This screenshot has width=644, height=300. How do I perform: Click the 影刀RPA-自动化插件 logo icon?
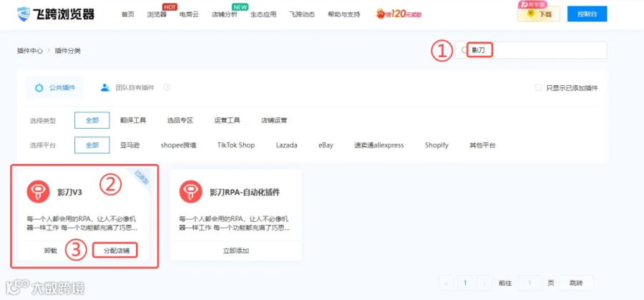190,191
